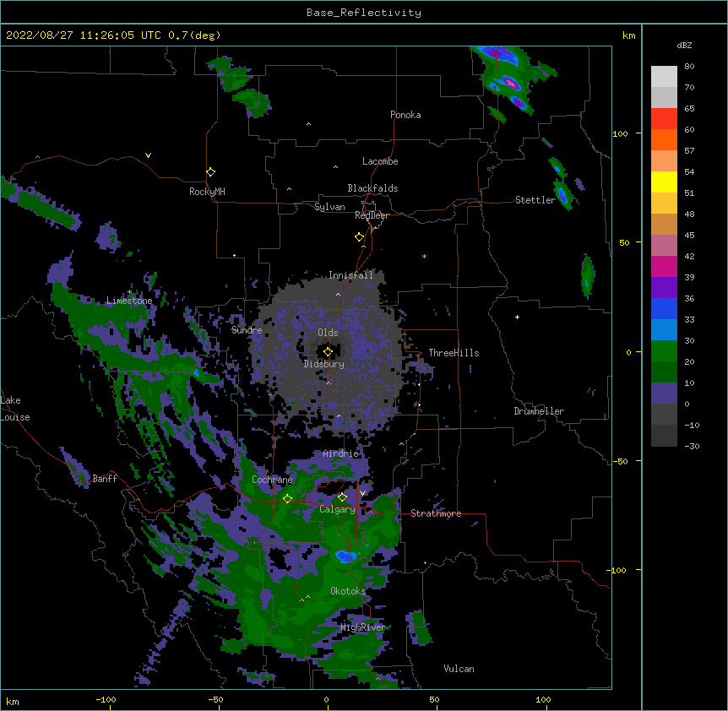Click the Drumheller label
This screenshot has width=728, height=711.
(x=539, y=411)
